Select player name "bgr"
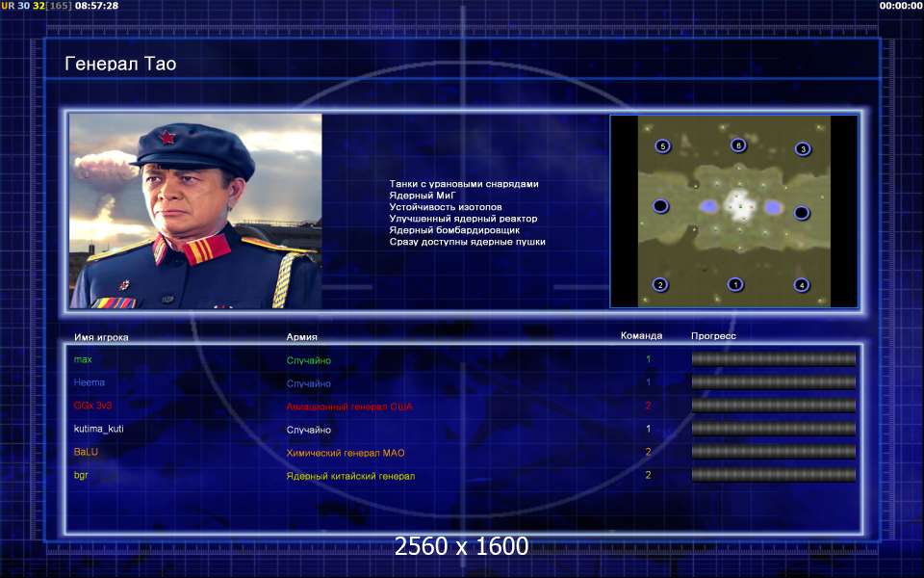This screenshot has height=578, width=924. pos(81,475)
